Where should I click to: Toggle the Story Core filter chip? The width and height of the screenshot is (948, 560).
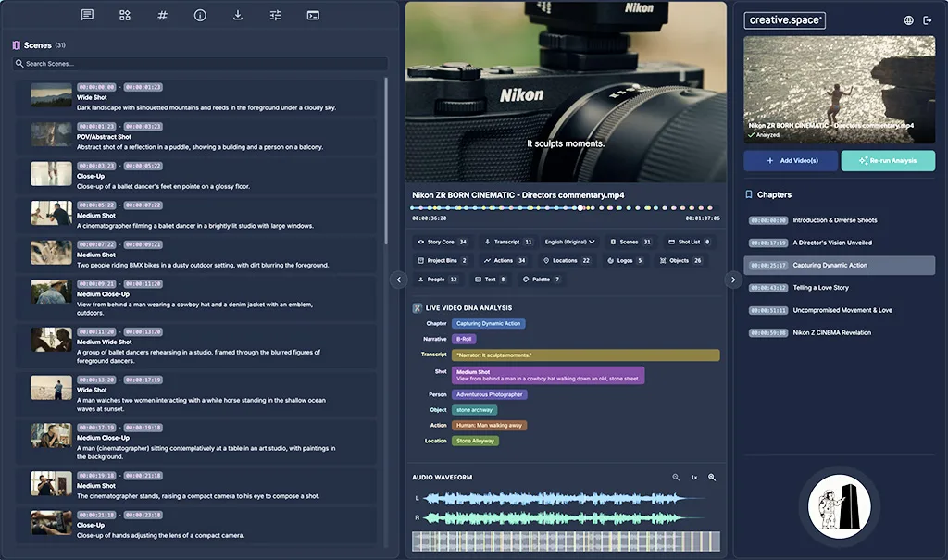click(443, 242)
